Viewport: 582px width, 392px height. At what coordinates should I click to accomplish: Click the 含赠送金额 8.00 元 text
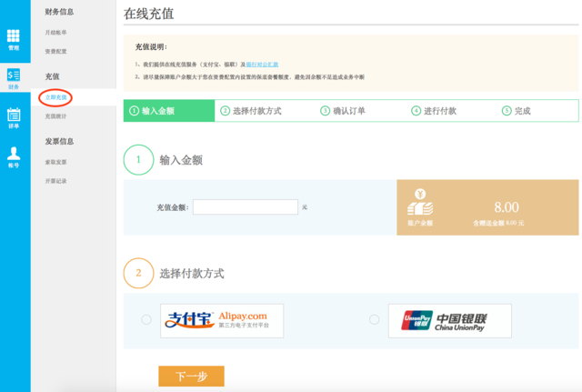pyautogui.click(x=498, y=223)
